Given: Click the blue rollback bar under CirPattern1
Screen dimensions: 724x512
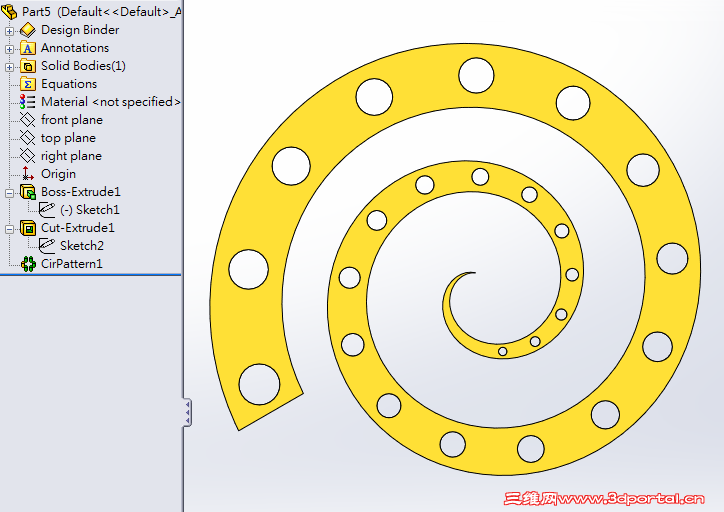Looking at the screenshot, I should pos(90,275).
